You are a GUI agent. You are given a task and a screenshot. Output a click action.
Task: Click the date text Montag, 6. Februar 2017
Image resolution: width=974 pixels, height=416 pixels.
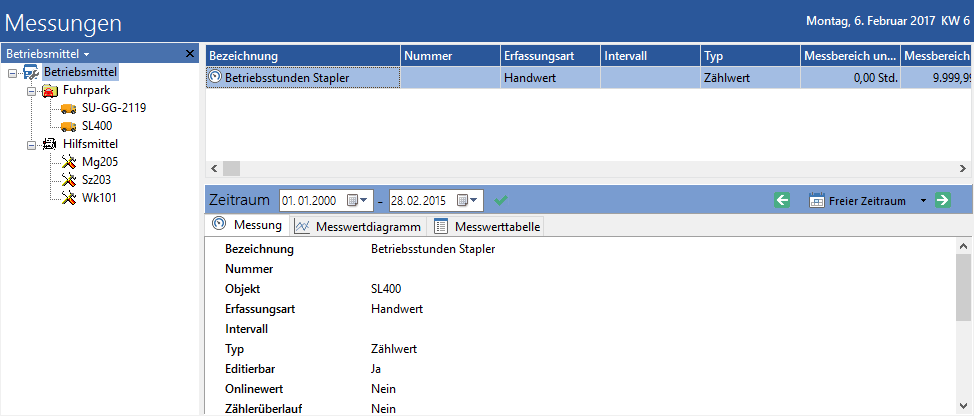click(871, 20)
